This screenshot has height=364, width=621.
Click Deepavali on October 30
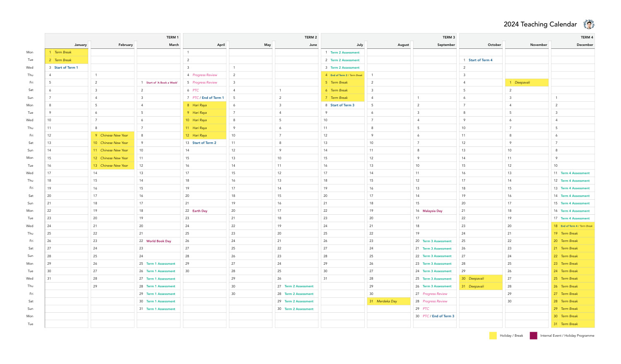coord(481,278)
